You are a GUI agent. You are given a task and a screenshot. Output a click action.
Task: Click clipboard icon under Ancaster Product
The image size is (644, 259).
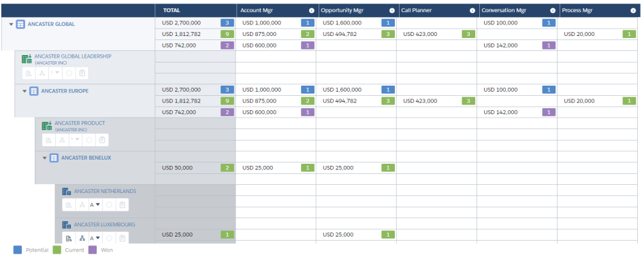click(x=102, y=140)
